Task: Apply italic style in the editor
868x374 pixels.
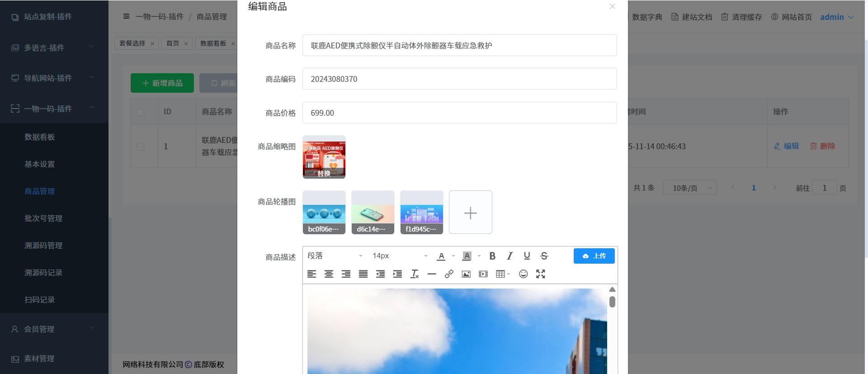Action: (x=509, y=256)
